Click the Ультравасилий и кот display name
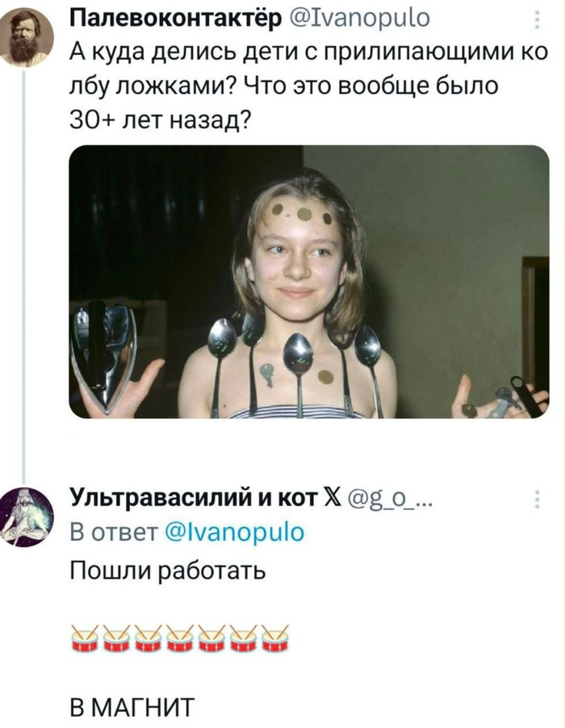This screenshot has height=728, width=565. (193, 499)
